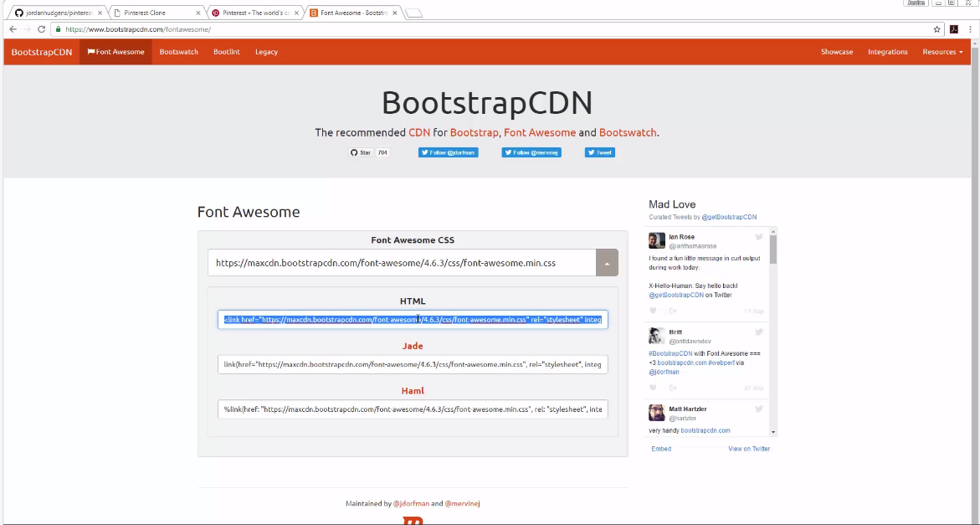Screen dimensions: 980x525
Task: Click the Haml snippet field
Action: [413, 409]
